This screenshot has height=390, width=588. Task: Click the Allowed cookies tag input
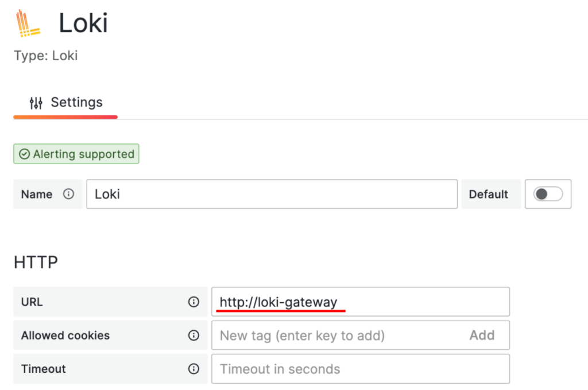339,336
